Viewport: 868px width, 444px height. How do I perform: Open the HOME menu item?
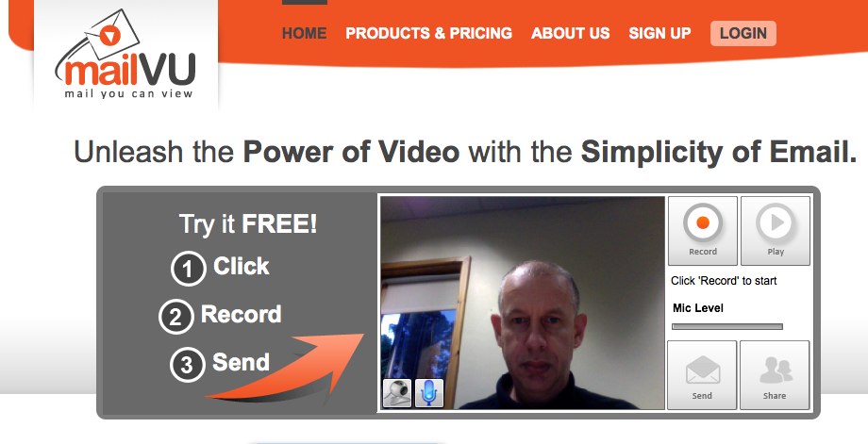tap(305, 33)
